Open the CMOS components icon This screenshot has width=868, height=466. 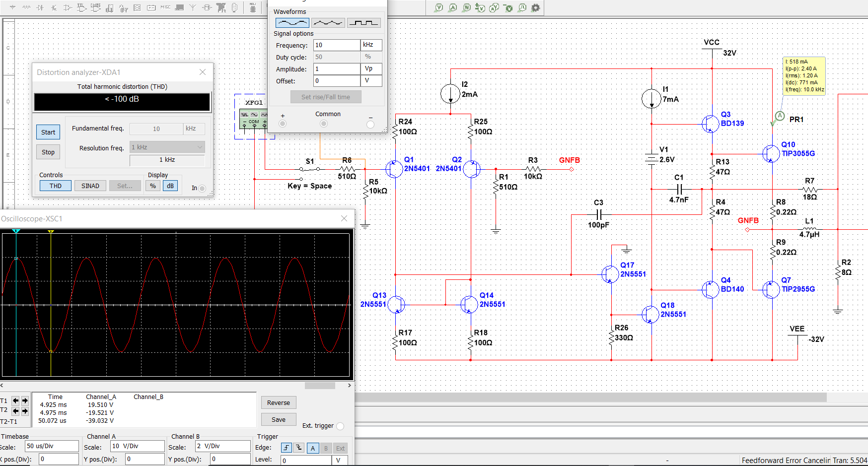(x=96, y=7)
